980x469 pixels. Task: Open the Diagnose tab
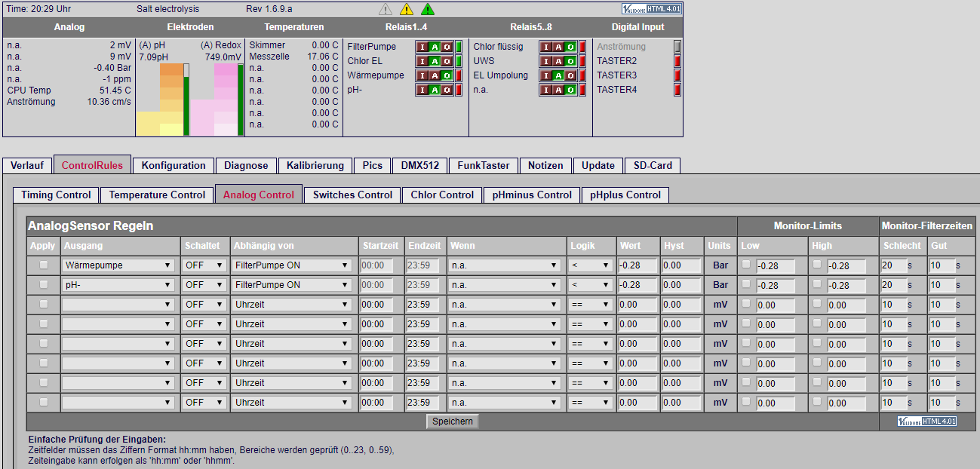[x=246, y=165]
